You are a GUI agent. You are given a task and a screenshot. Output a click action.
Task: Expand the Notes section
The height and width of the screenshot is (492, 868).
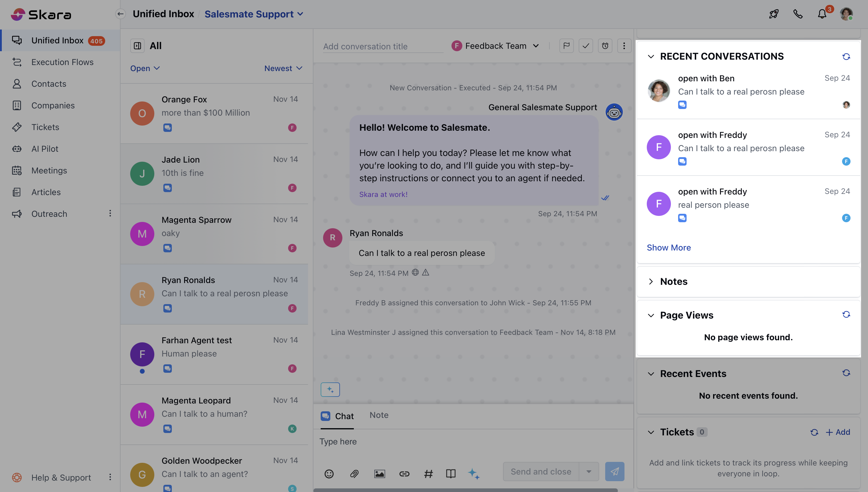651,282
